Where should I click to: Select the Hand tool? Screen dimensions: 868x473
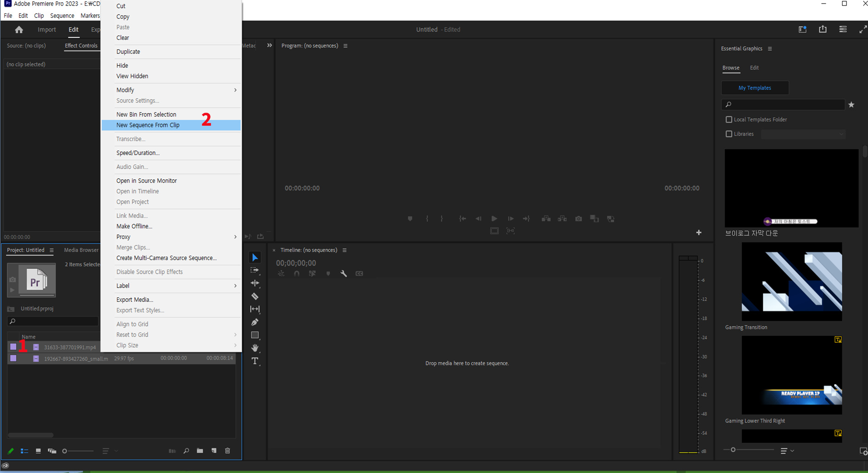coord(255,348)
